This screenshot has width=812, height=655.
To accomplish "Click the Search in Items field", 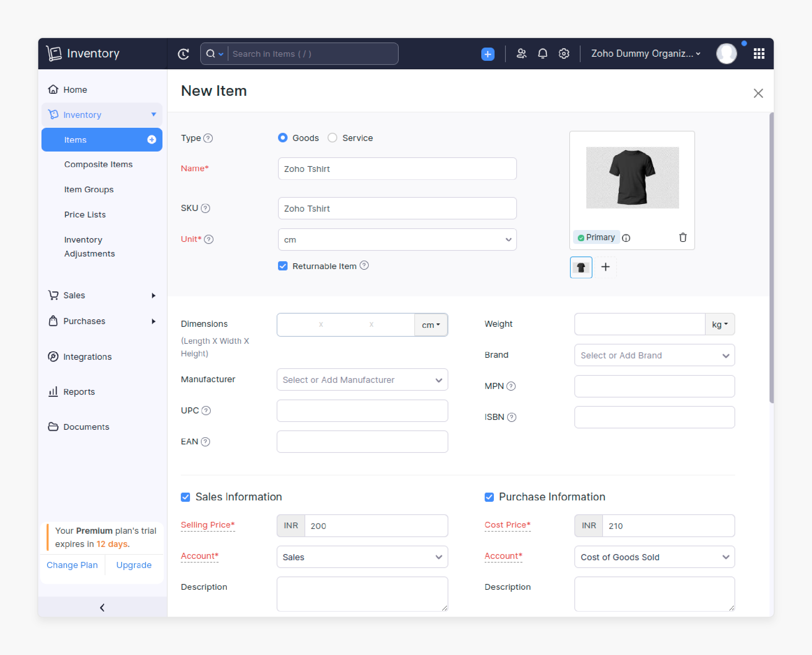I will tap(313, 54).
